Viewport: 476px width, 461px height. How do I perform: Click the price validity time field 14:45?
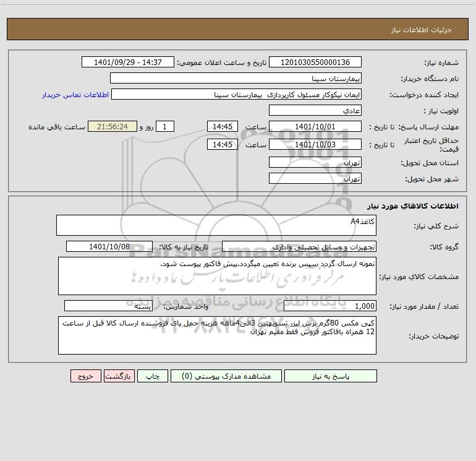tap(222, 144)
